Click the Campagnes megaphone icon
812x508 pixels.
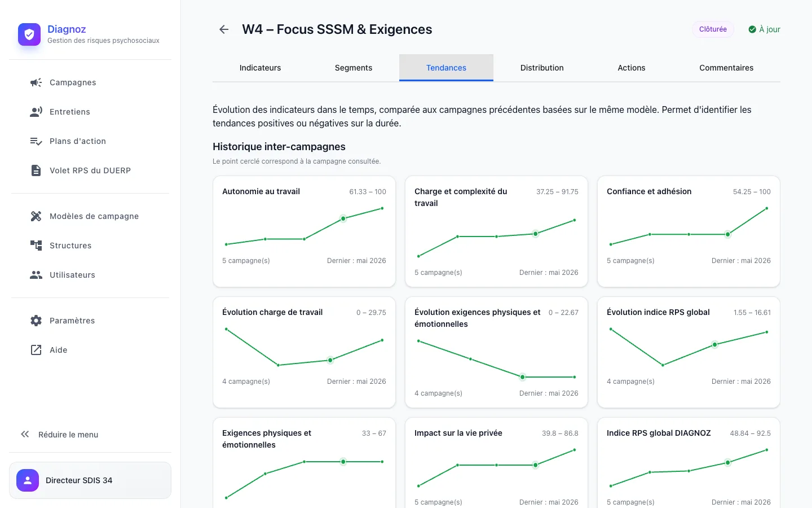point(36,82)
